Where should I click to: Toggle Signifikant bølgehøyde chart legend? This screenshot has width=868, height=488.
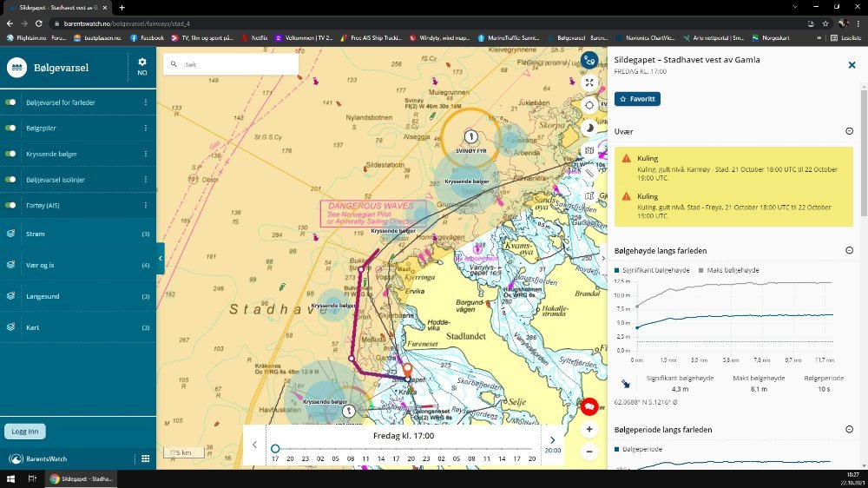point(652,270)
